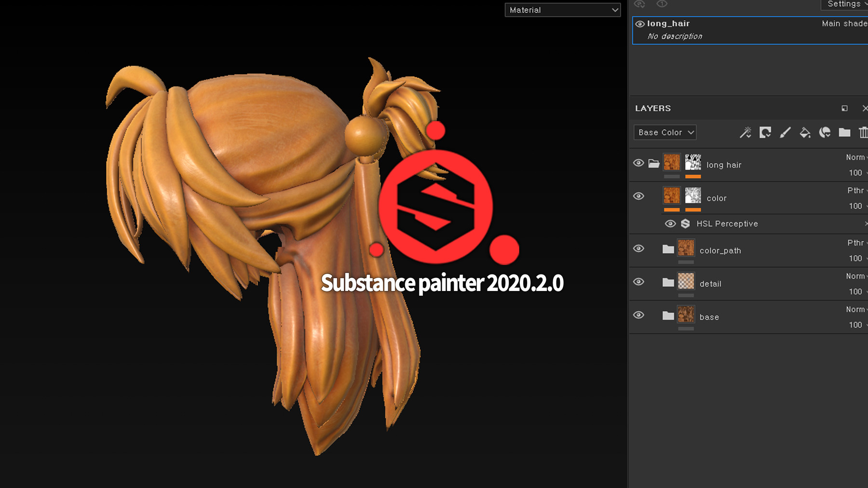Hide the detail folder
This screenshot has width=868, height=488.
638,282
